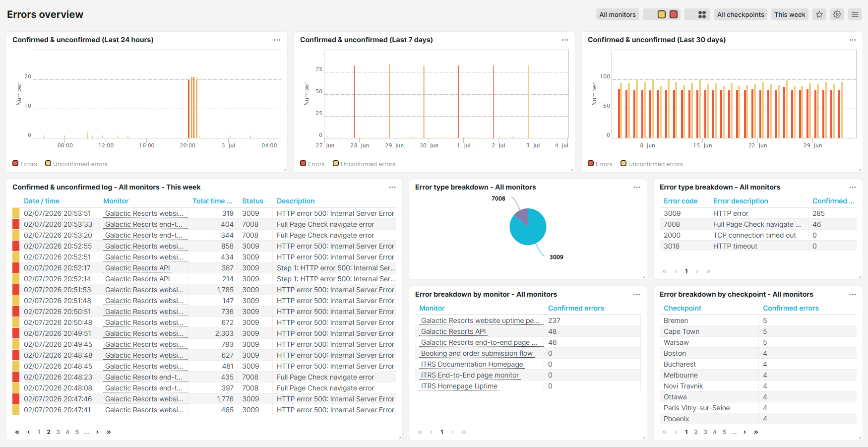The image size is (868, 447).
Task: Go to page 2 of checkpoint breakdown
Action: tap(696, 432)
